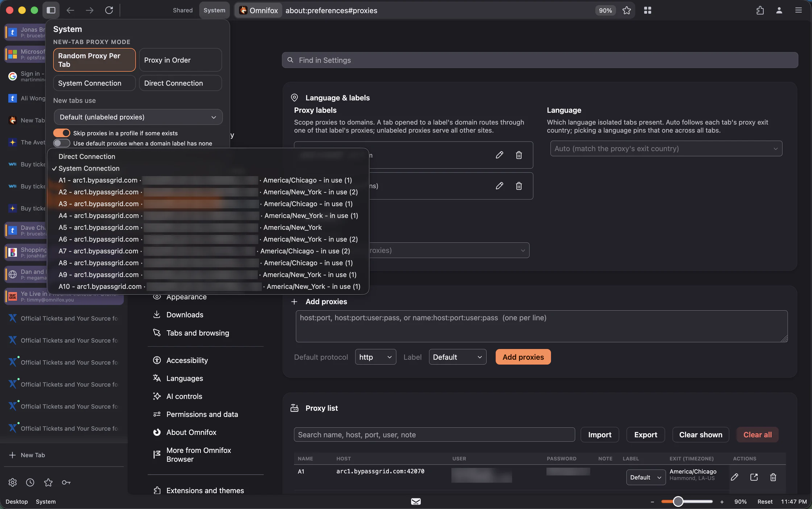Toggle the sidebar panel icon

(x=51, y=10)
